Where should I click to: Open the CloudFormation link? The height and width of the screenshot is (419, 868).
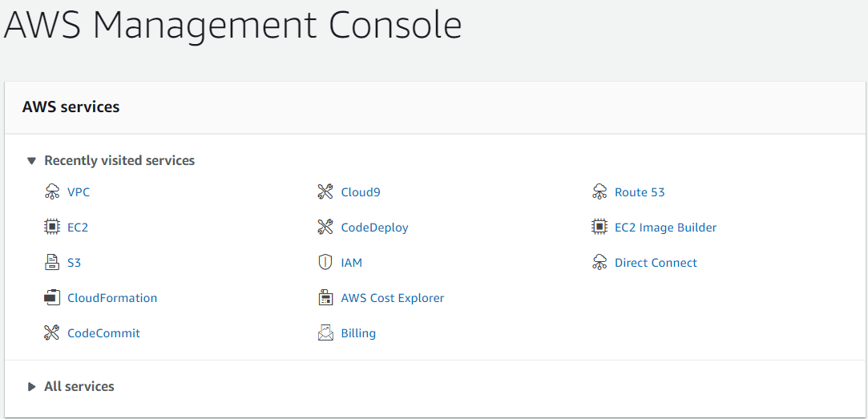click(112, 298)
